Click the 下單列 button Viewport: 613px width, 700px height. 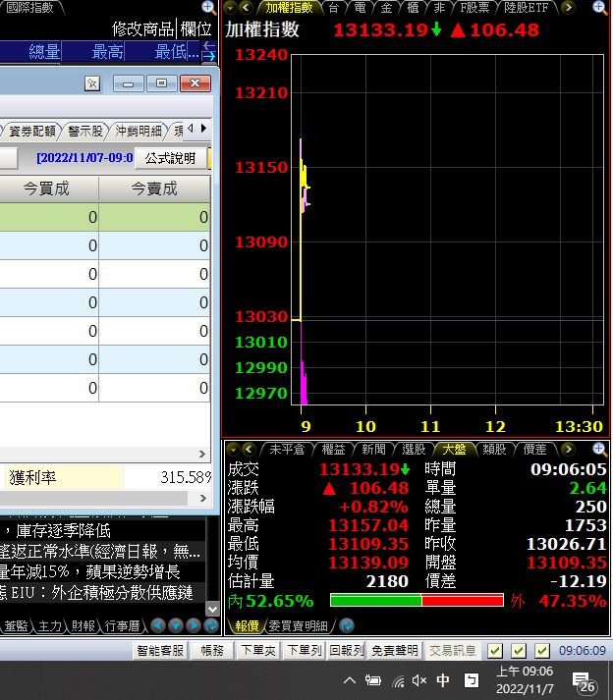(304, 651)
